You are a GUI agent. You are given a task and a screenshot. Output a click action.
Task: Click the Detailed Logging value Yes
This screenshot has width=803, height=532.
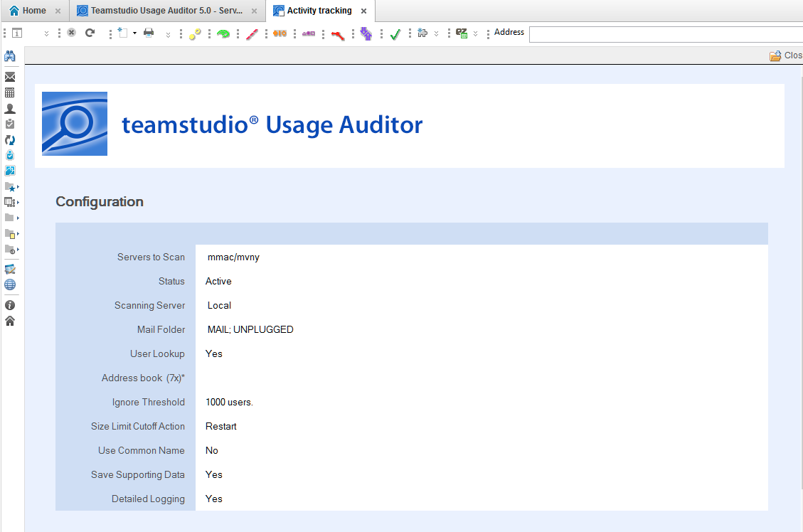(213, 499)
